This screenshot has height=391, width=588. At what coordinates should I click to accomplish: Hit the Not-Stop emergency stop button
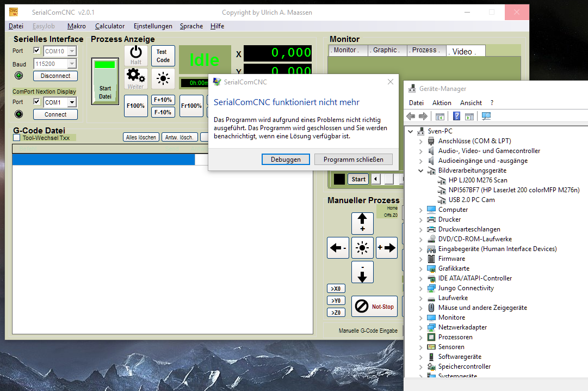[x=374, y=307]
